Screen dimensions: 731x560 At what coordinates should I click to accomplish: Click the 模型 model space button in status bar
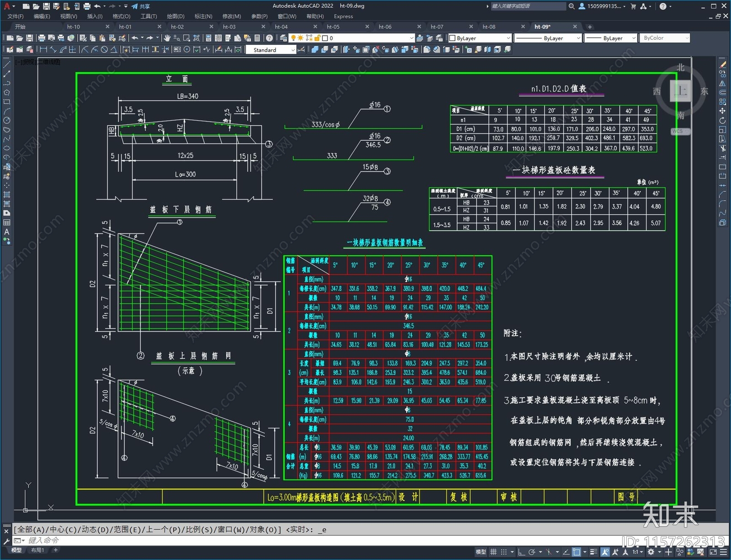(x=481, y=552)
